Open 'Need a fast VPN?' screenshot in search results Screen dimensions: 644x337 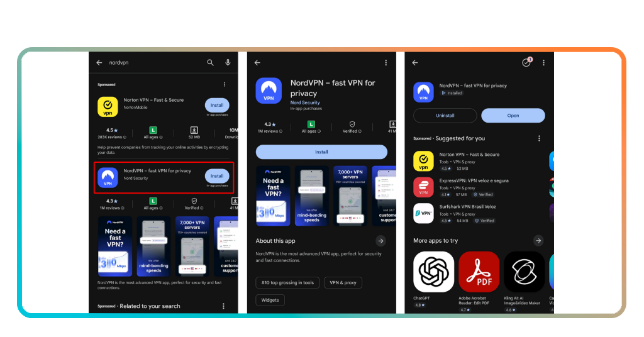click(115, 246)
